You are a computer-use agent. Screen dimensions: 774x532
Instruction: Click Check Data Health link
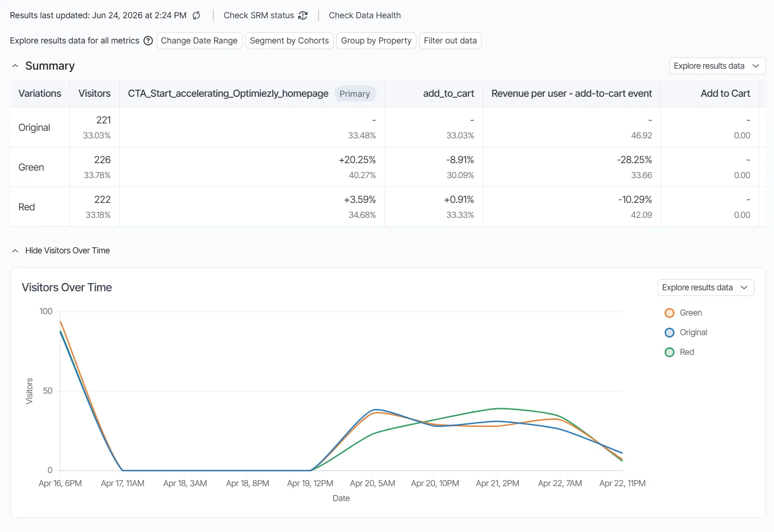point(365,15)
